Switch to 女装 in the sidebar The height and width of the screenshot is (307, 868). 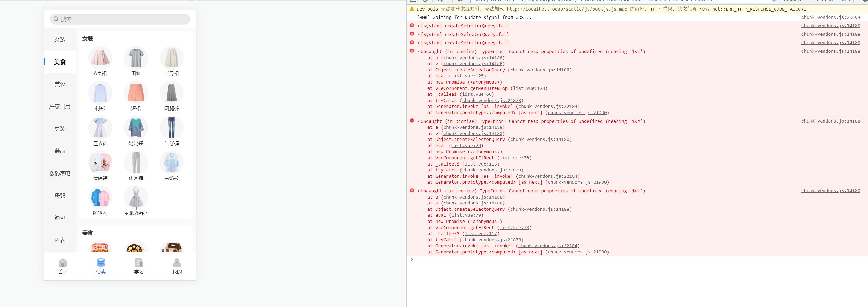[x=60, y=39]
